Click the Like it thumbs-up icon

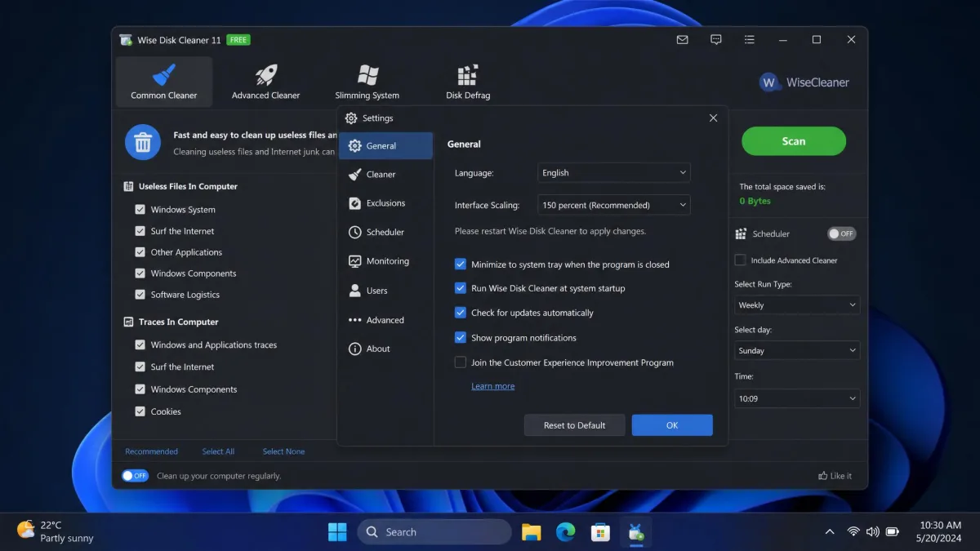point(823,475)
